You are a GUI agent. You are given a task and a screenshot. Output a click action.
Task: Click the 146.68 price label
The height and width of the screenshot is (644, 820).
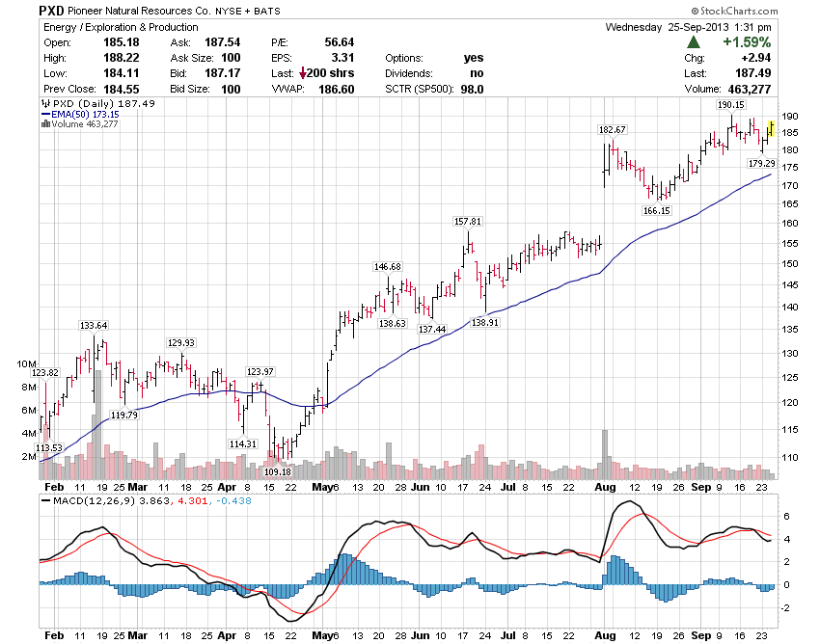coord(387,267)
